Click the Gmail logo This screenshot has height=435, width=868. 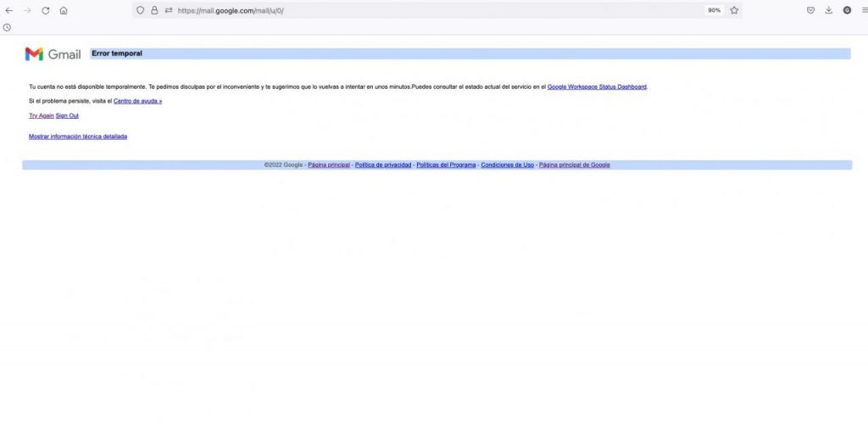pyautogui.click(x=53, y=54)
